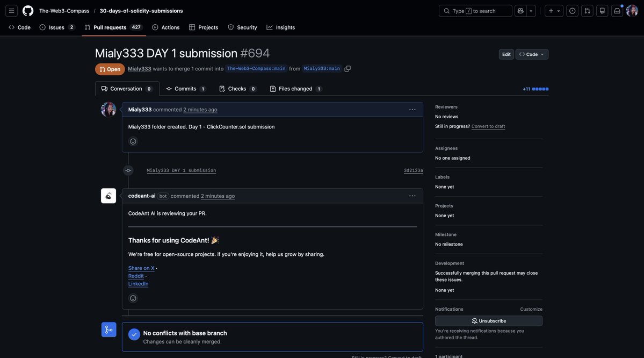Image resolution: width=644 pixels, height=358 pixels.
Task: Open the Milestone sidebar section
Action: (446, 235)
